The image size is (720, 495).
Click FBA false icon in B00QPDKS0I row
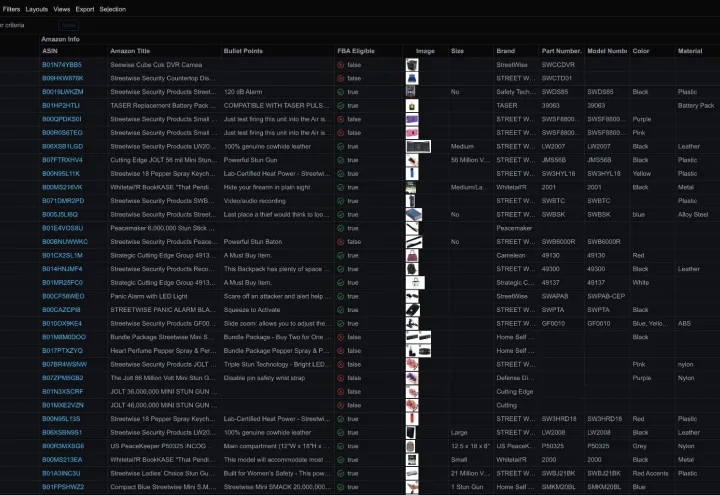point(341,119)
